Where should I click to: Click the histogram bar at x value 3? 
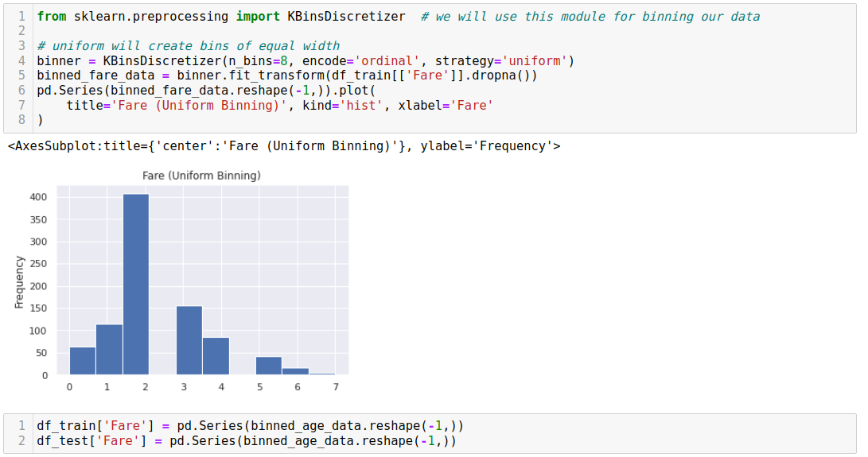pos(189,340)
